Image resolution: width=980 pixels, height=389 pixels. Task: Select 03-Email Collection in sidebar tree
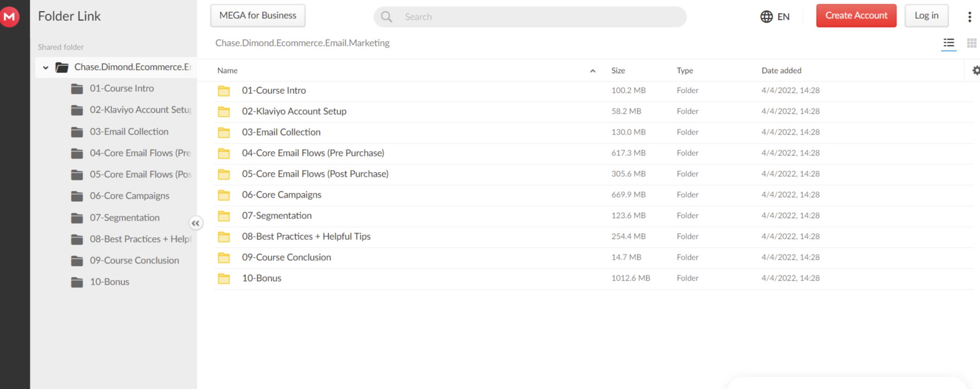click(x=129, y=131)
